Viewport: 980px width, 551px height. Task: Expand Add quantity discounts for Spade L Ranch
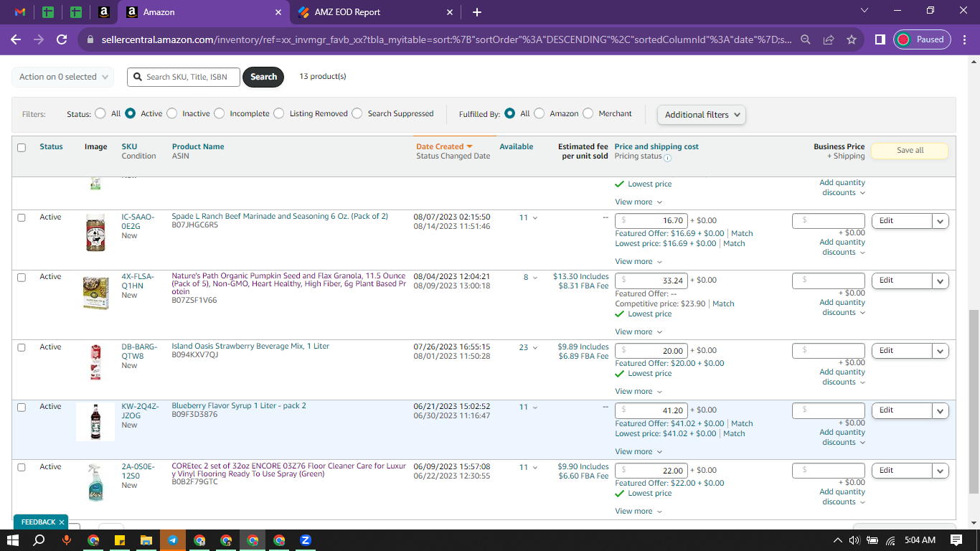842,248
